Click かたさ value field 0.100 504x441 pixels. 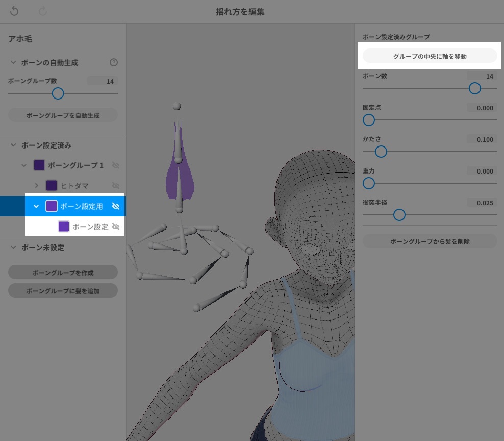[482, 140]
